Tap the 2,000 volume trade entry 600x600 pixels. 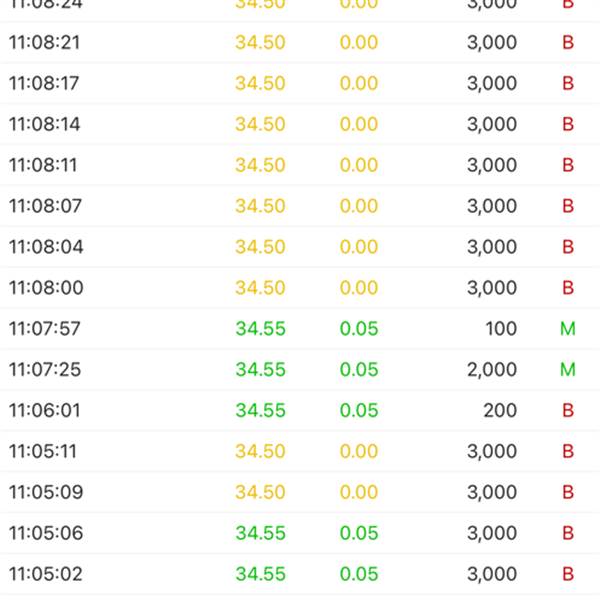tap(492, 370)
